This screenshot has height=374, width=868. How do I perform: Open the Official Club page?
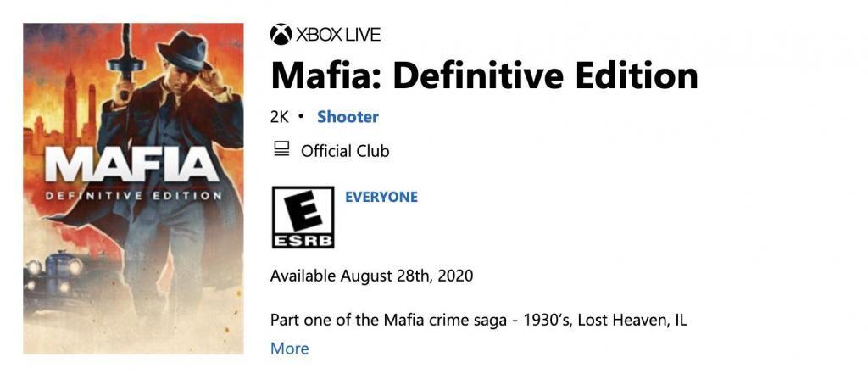[345, 151]
